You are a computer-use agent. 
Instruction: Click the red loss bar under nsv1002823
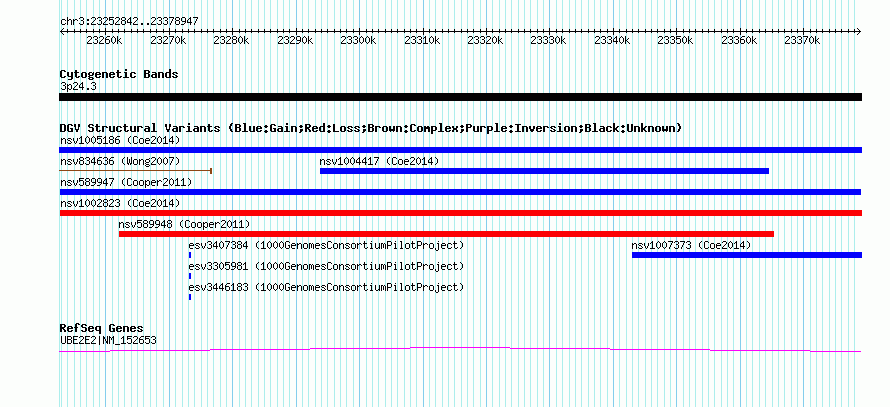pos(460,213)
